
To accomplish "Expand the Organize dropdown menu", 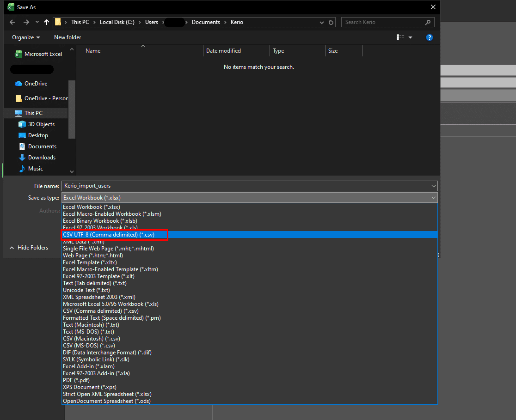I will pos(26,37).
